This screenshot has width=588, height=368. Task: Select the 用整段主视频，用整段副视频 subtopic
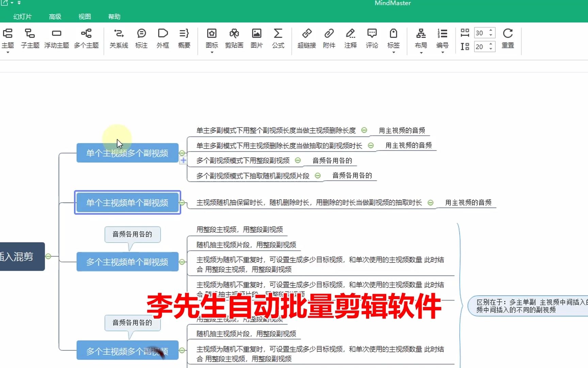tap(240, 230)
